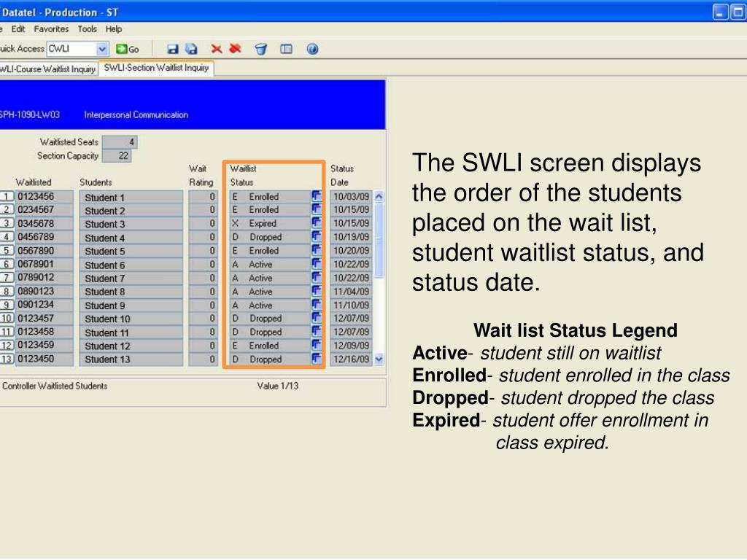747x560 pixels.
Task: Click row number 8 button
Action: click(7, 292)
